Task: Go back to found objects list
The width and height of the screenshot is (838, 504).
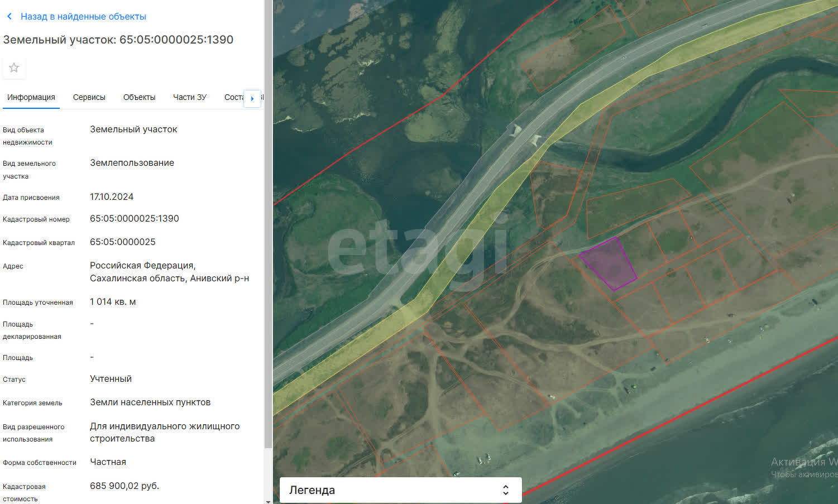Action: coord(83,17)
